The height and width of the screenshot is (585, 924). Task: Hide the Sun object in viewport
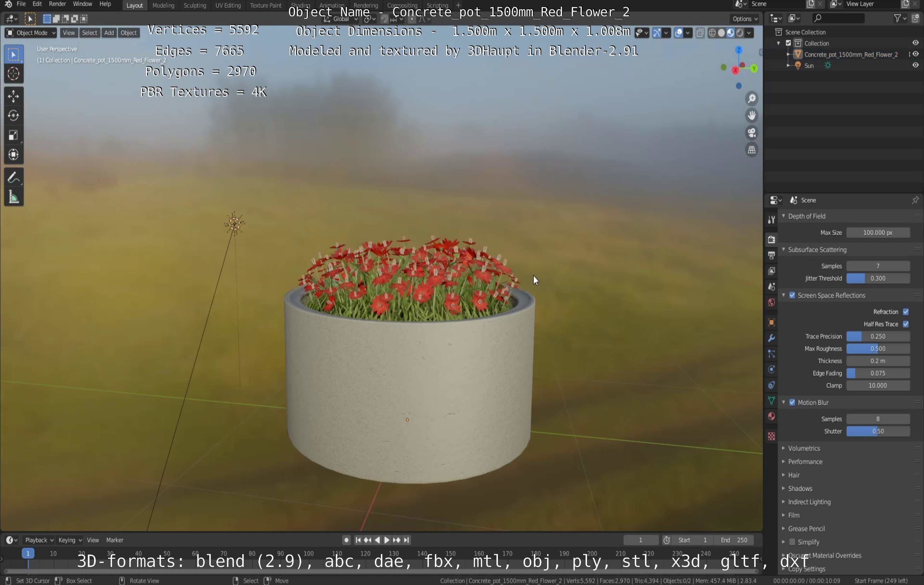pyautogui.click(x=916, y=65)
